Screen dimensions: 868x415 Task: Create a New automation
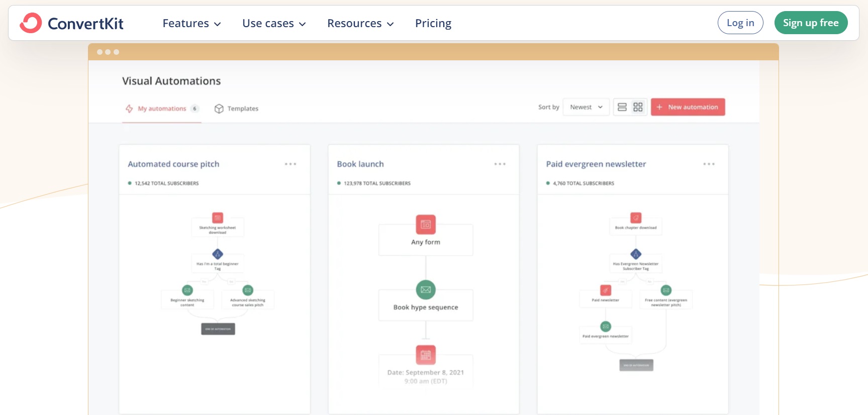pos(688,107)
